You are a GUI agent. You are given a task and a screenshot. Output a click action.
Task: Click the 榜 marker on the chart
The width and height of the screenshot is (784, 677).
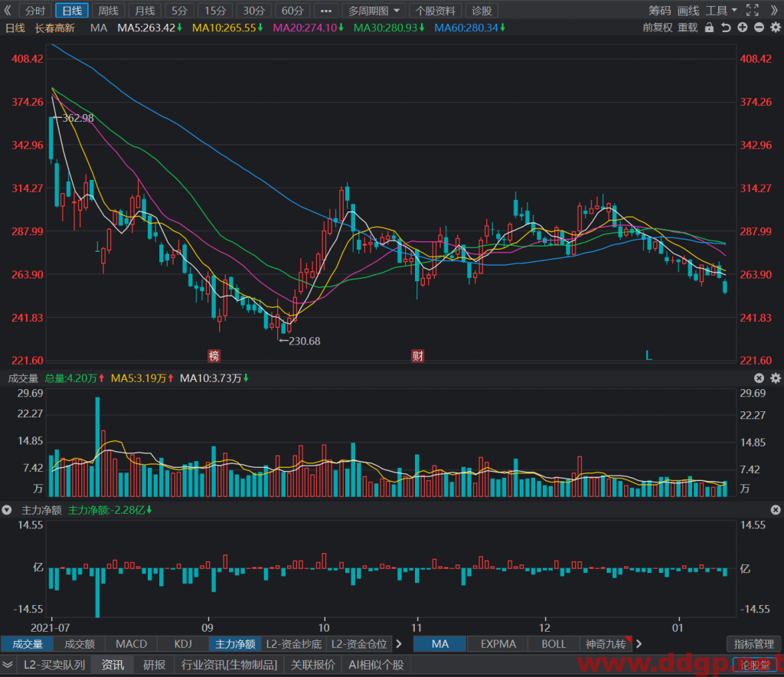point(214,355)
